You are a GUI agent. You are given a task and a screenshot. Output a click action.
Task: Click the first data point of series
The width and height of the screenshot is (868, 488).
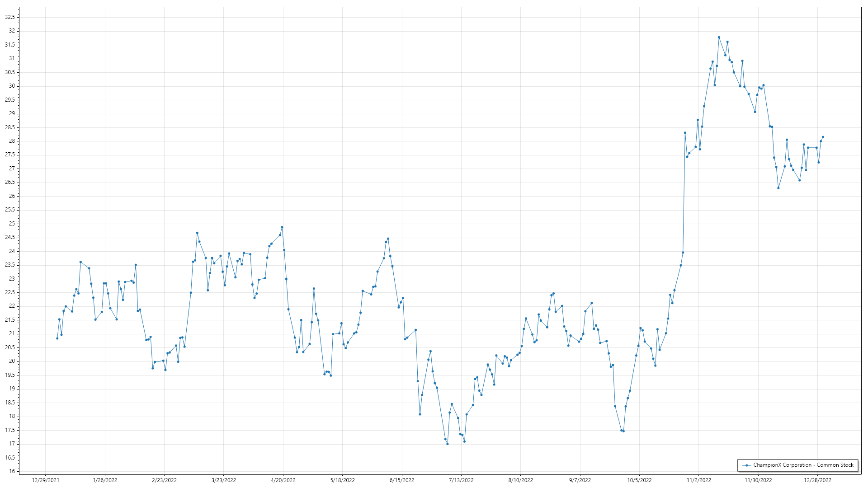(x=57, y=338)
